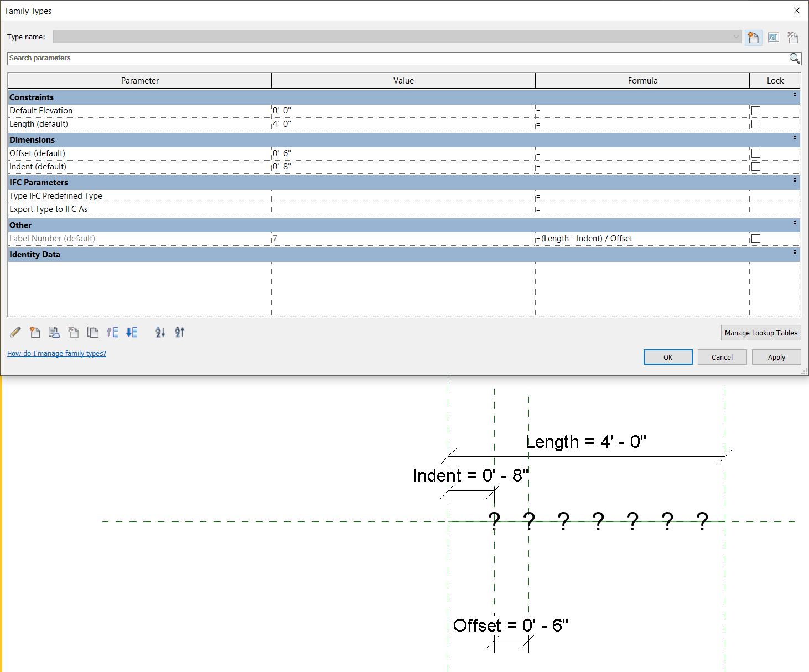Select the Duplicate Parameter icon
This screenshot has height=672, width=809.
click(93, 332)
